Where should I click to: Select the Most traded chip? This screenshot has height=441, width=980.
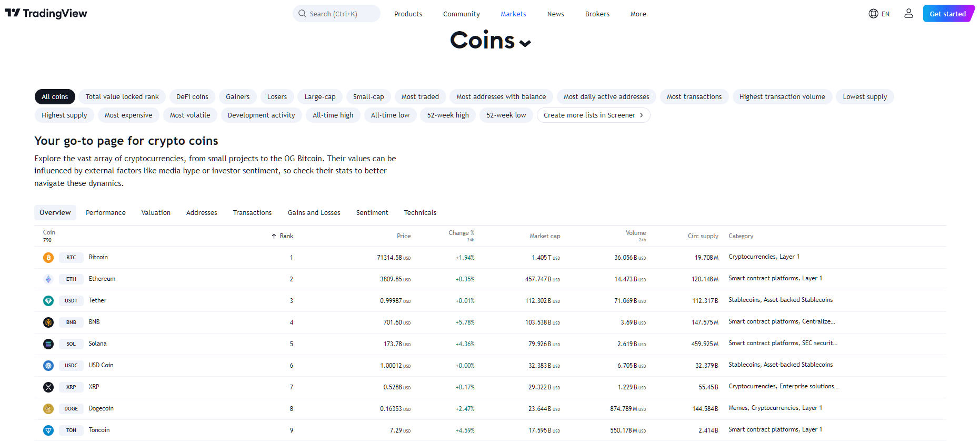pos(420,97)
